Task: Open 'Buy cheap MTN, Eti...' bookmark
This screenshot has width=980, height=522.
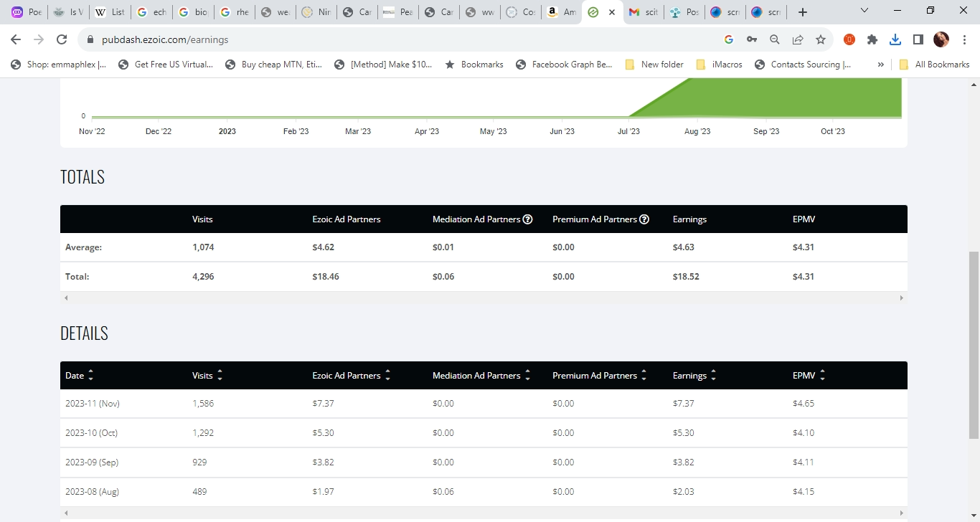Action: point(273,65)
